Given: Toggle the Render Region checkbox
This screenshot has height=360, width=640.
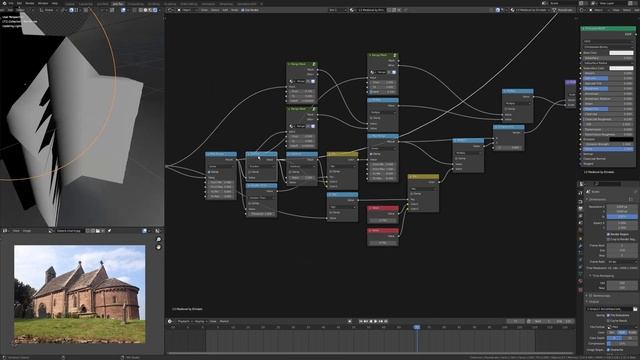Looking at the screenshot, I should click(x=608, y=234).
